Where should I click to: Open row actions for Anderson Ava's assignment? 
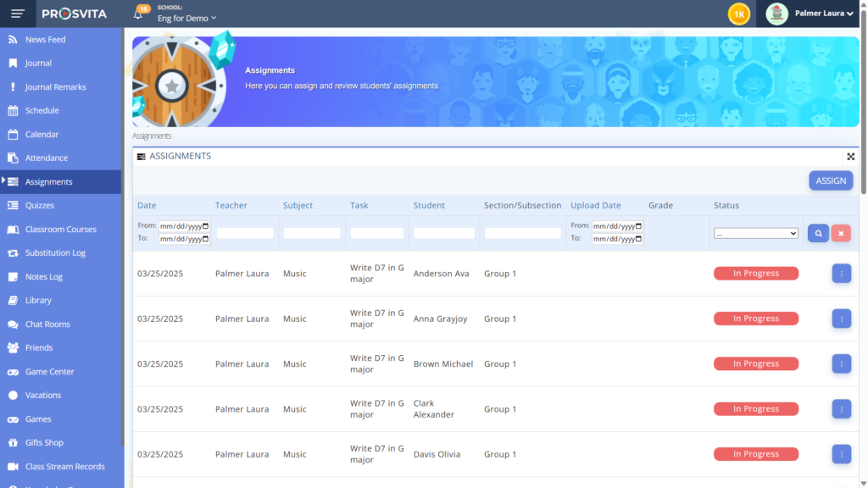(x=841, y=273)
